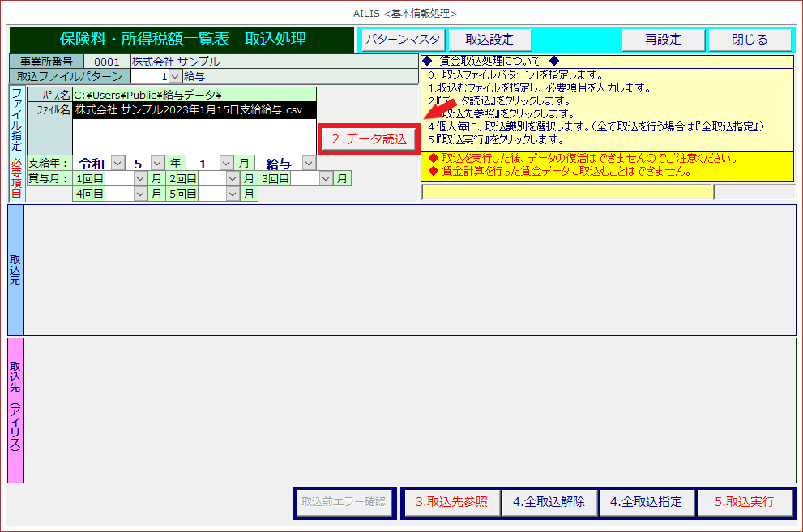Click 3.取込先参照 button
Viewport: 803px width, 532px height.
(x=451, y=502)
